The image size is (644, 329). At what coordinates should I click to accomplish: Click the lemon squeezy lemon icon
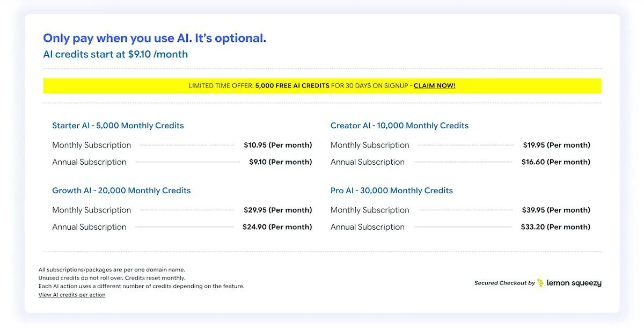[540, 283]
